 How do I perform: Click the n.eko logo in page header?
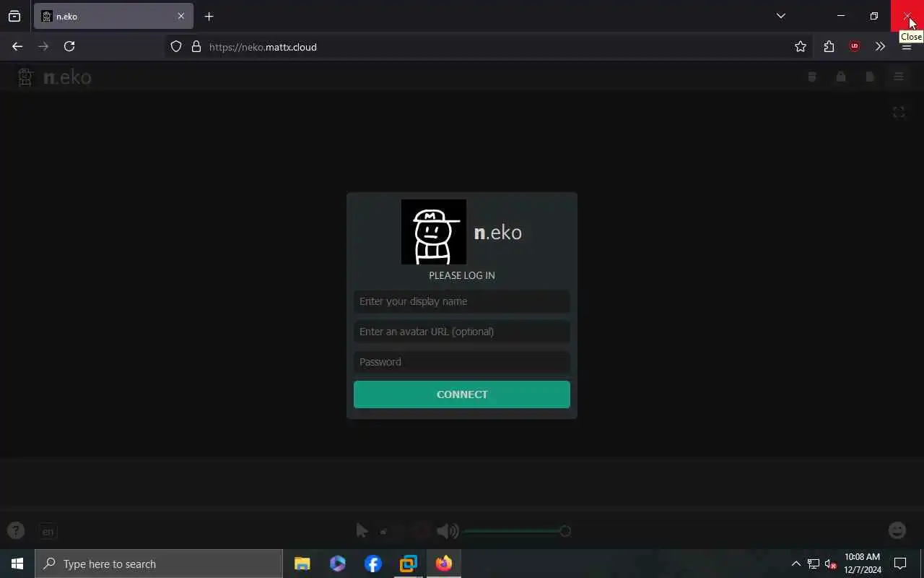pos(54,77)
